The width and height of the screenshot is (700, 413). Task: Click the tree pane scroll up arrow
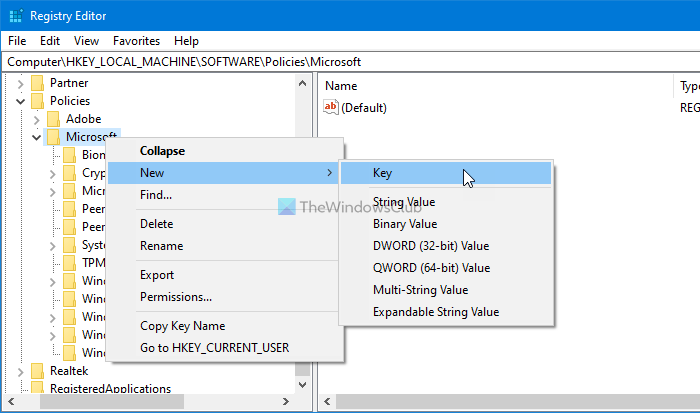[302, 83]
